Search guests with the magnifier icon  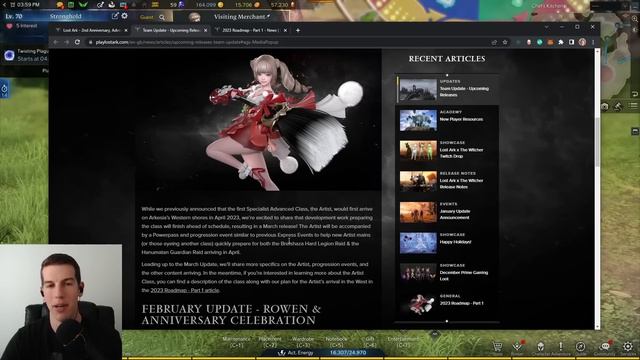162,17
